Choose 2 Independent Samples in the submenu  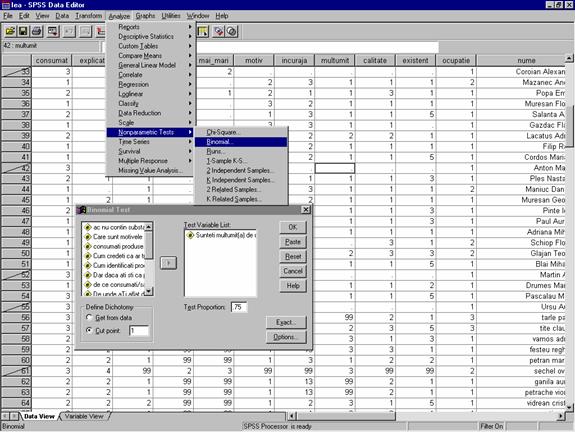(241, 171)
